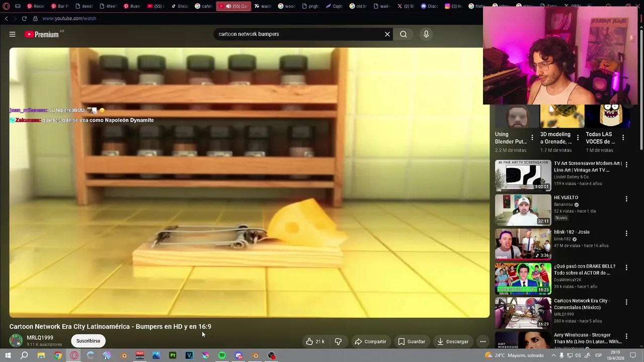Open ¿Qué pasó con DRAKE BELL? video

pos(523,278)
